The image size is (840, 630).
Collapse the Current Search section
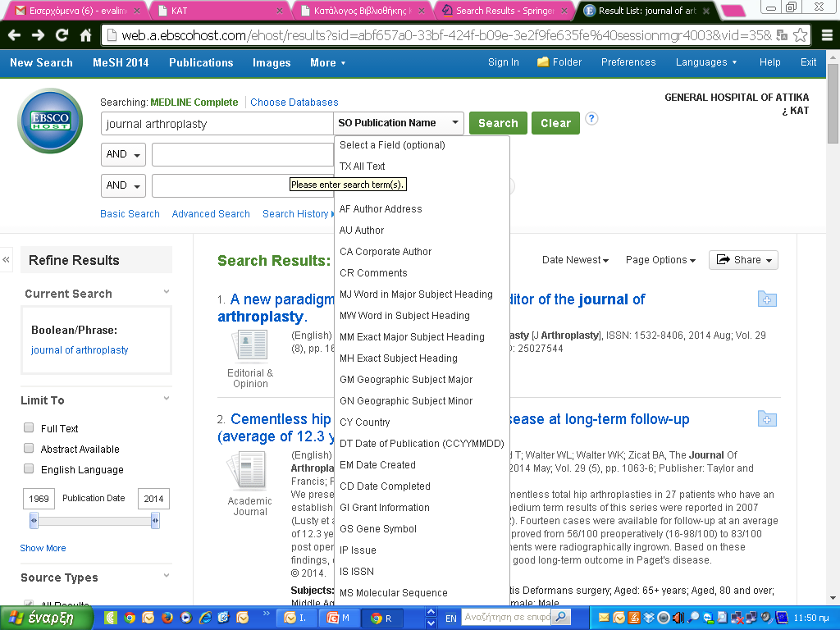(167, 292)
